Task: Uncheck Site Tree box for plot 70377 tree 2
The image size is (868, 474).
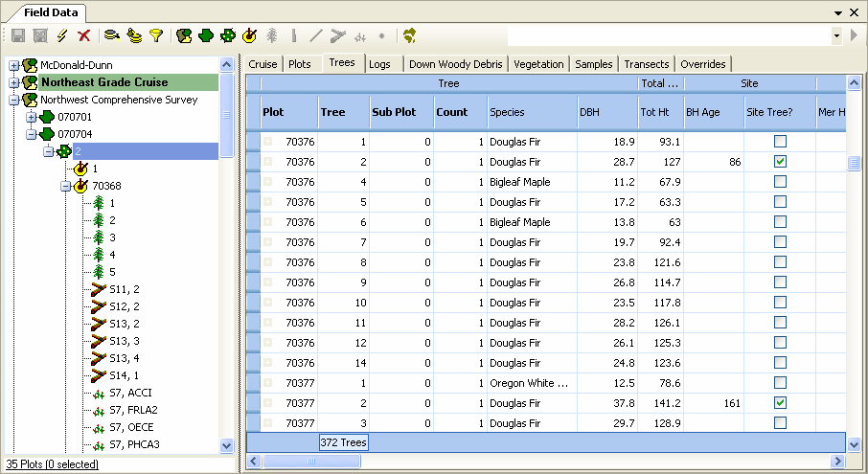Action: pyautogui.click(x=780, y=402)
